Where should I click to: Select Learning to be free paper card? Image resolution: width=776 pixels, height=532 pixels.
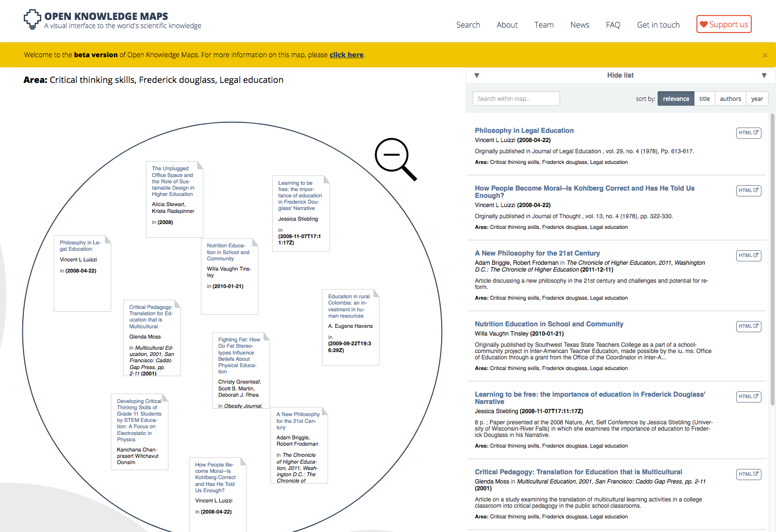(x=301, y=213)
